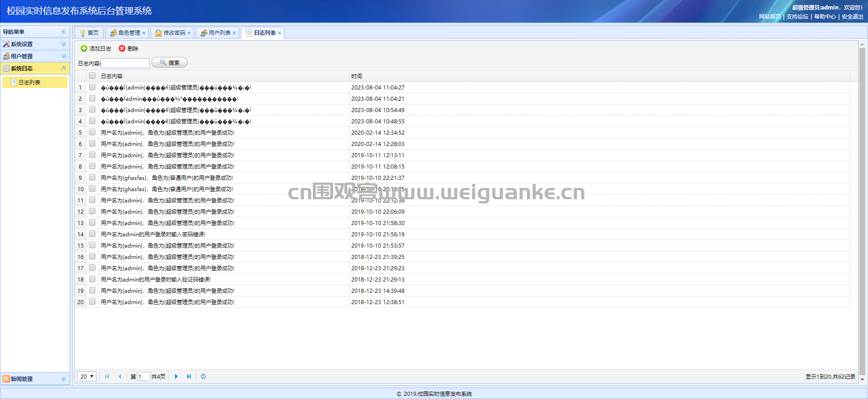Image resolution: width=868 pixels, height=399 pixels.
Task: Click the refresh icon in pager
Action: click(203, 376)
